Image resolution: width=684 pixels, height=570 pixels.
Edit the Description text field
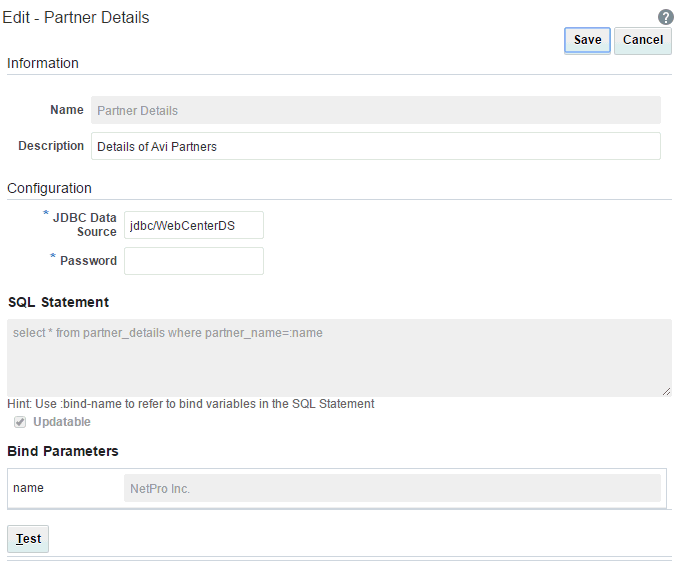[376, 146]
